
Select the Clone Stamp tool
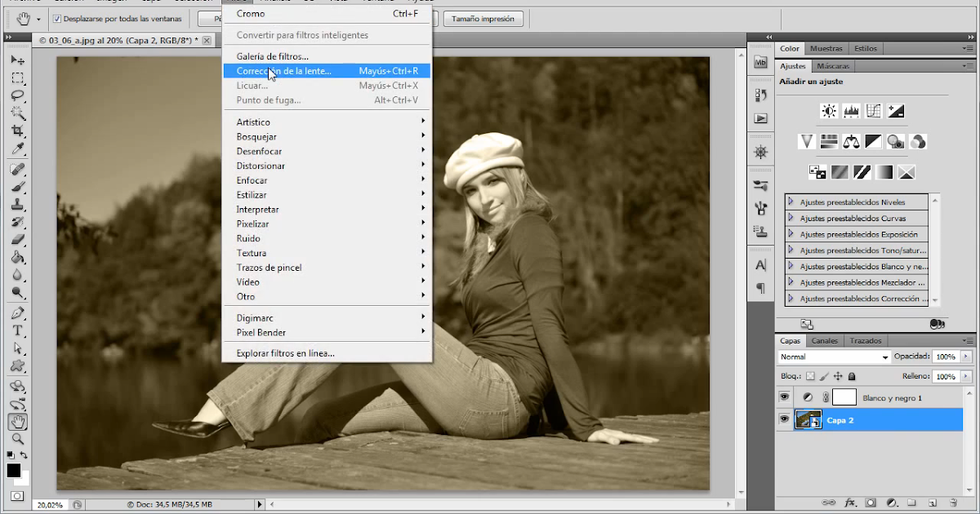coord(17,205)
